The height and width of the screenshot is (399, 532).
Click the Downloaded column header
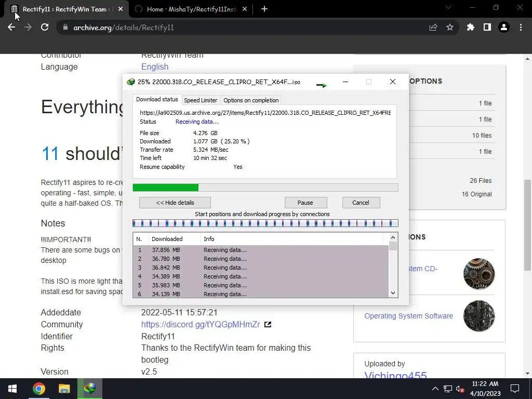click(x=175, y=239)
